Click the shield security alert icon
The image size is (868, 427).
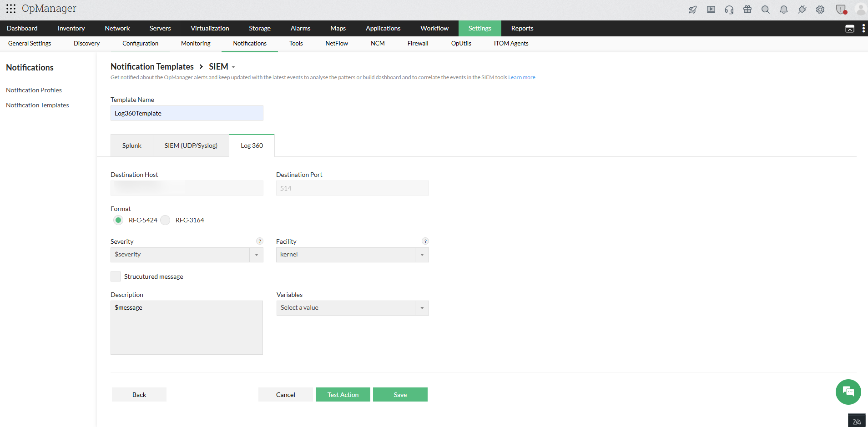pyautogui.click(x=841, y=10)
